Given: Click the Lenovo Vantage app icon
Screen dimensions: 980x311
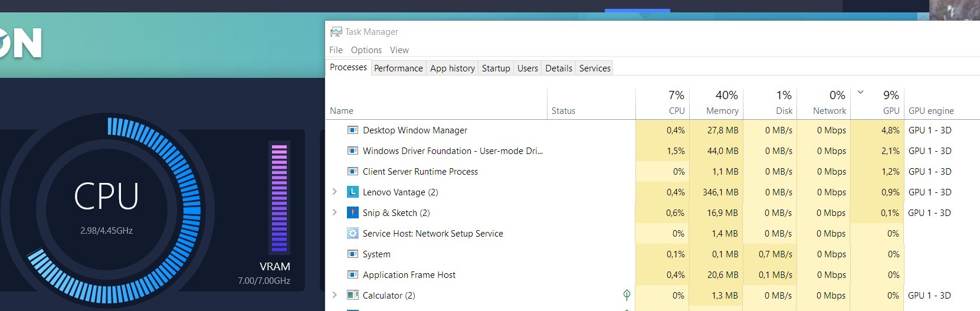Looking at the screenshot, I should (353, 192).
